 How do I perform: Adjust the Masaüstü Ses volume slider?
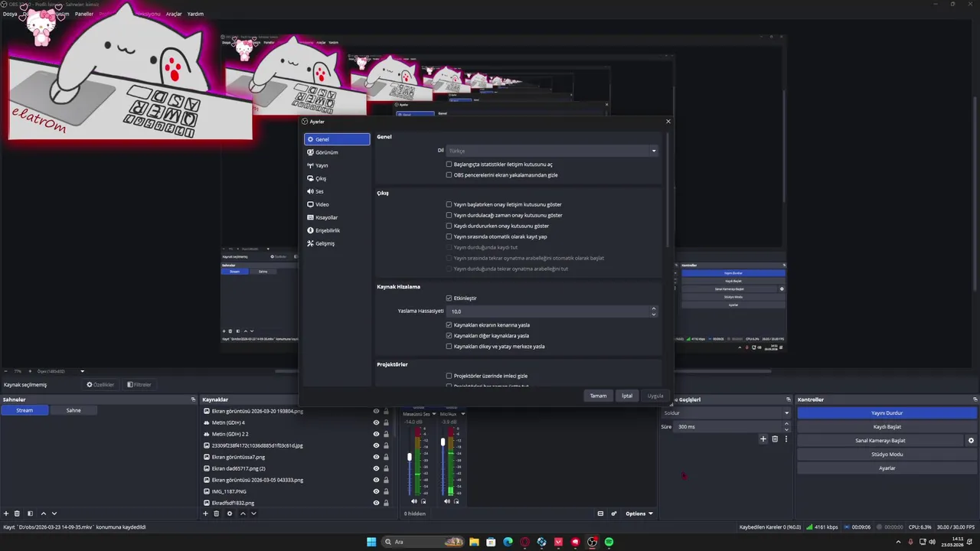point(410,457)
